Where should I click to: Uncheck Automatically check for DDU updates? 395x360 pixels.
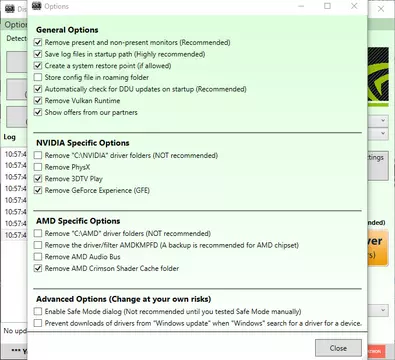click(38, 89)
